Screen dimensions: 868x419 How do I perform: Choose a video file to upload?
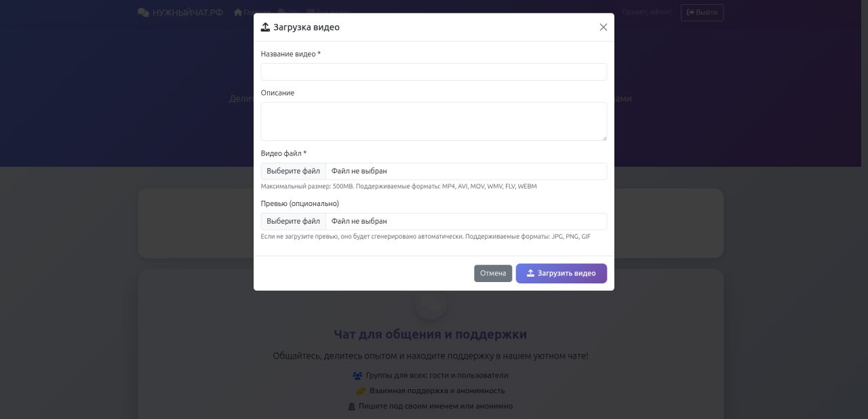pos(293,172)
